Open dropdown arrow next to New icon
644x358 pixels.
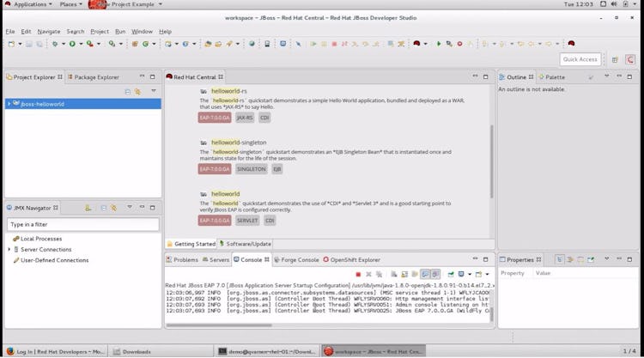[x=20, y=44]
